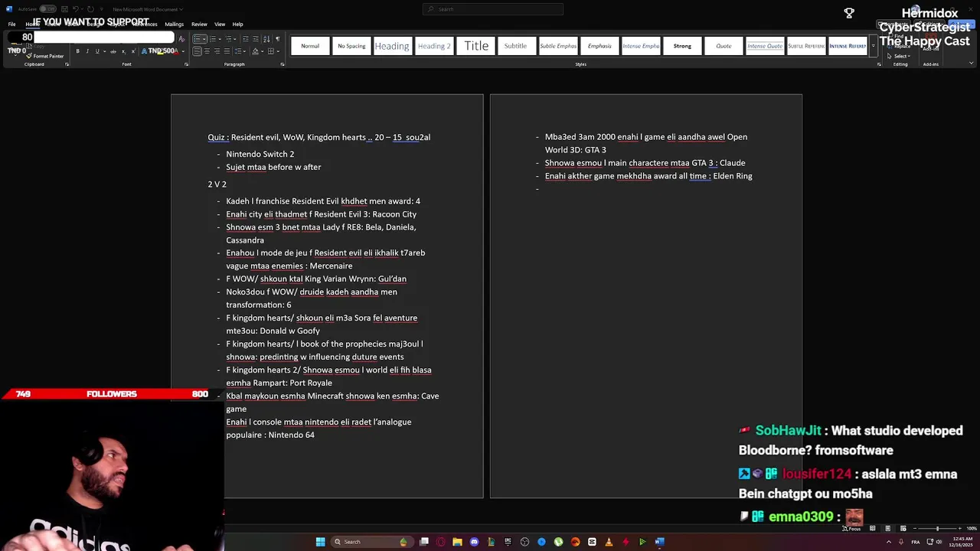Click the Format Painter button
The image size is (980, 551).
44,56
